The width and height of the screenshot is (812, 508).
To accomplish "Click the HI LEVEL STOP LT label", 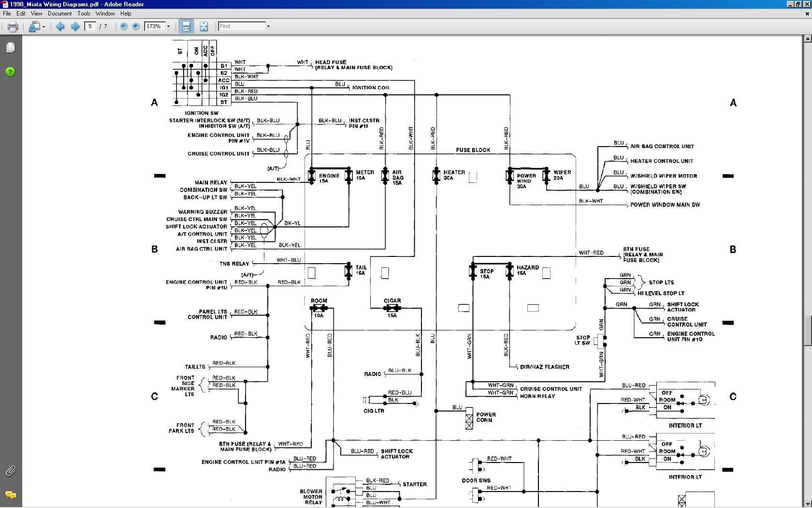I will pyautogui.click(x=661, y=293).
